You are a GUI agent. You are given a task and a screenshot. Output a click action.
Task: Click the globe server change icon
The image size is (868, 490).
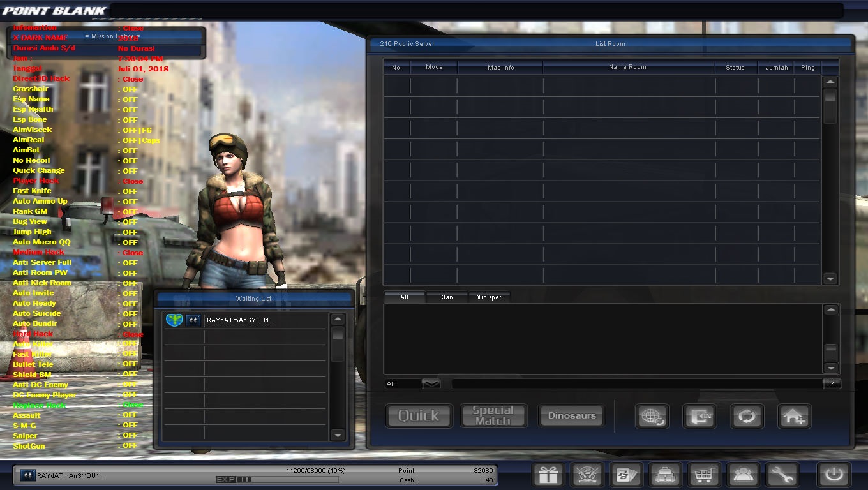tap(652, 417)
